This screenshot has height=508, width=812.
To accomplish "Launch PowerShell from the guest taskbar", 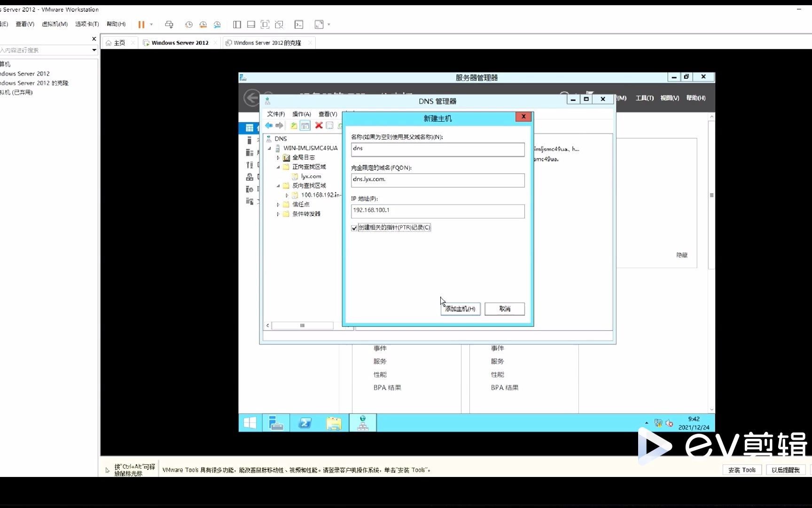I will (305, 423).
